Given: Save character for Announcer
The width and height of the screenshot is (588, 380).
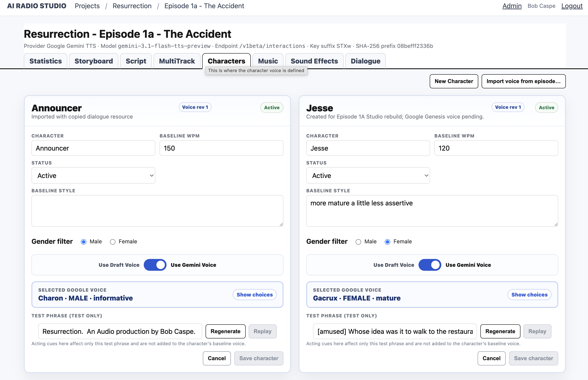Looking at the screenshot, I should [x=259, y=358].
